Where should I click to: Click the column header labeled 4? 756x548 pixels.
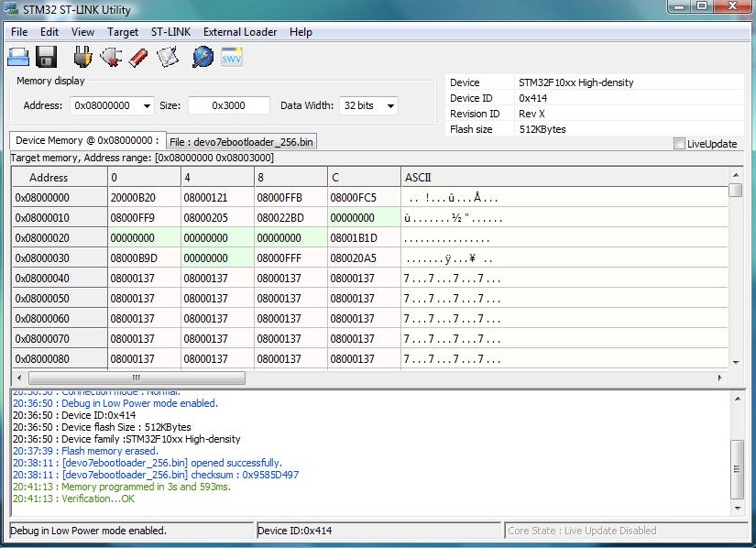pos(217,178)
